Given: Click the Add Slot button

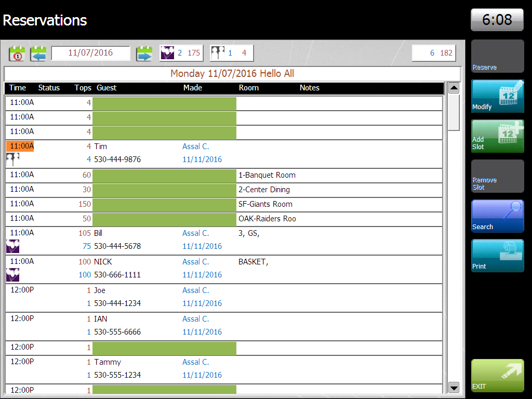Looking at the screenshot, I should (x=497, y=136).
